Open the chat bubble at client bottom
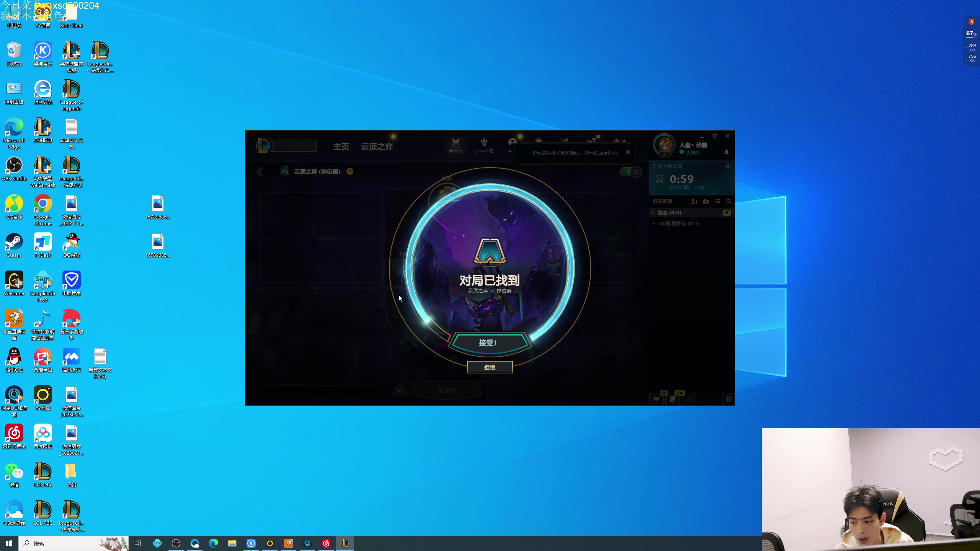Viewport: 980px width, 551px height. point(657,399)
